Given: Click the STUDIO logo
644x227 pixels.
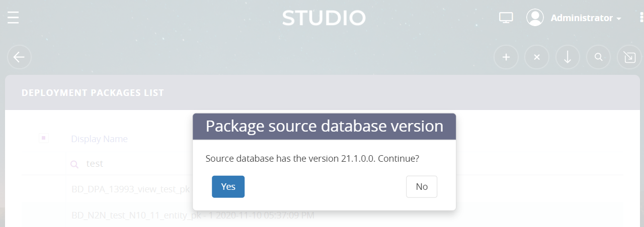Looking at the screenshot, I should [324, 18].
